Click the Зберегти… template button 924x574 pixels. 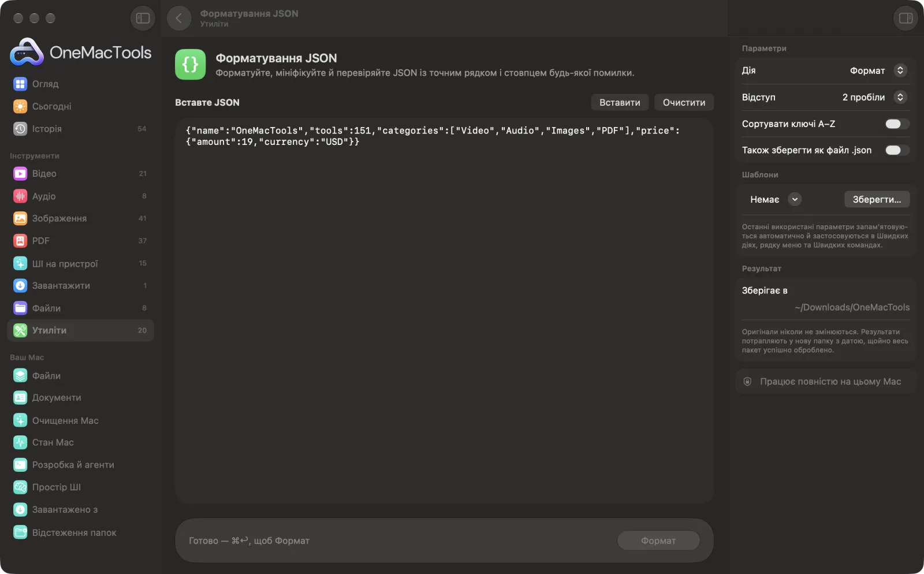pyautogui.click(x=877, y=199)
